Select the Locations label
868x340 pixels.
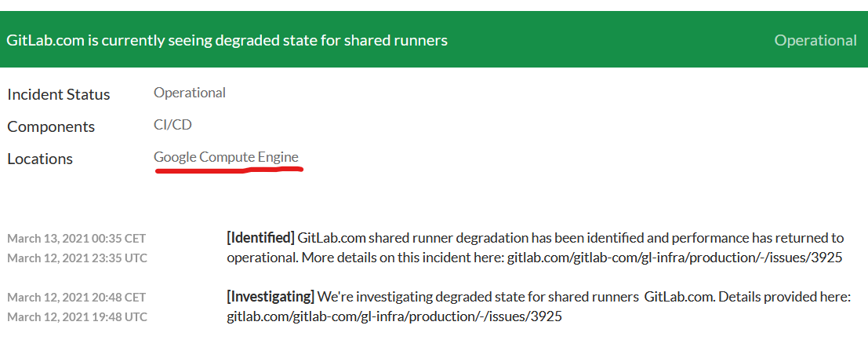pyautogui.click(x=40, y=159)
